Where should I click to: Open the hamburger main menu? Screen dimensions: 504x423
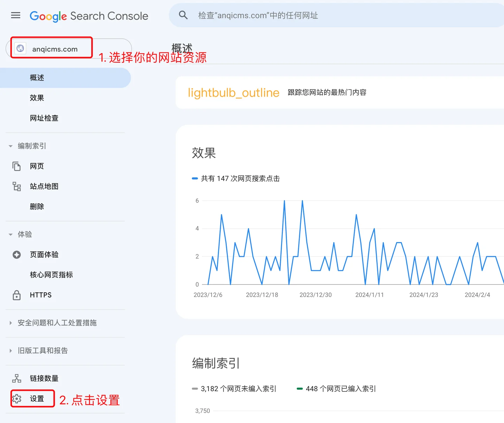pyautogui.click(x=16, y=15)
